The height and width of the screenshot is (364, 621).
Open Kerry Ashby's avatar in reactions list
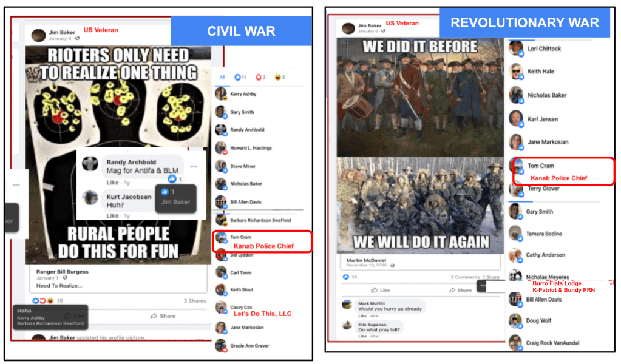tap(220, 94)
